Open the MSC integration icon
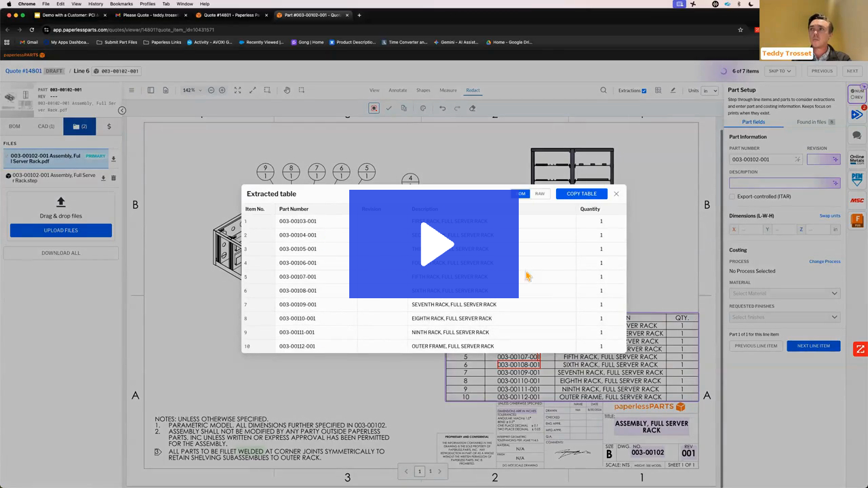868x488 pixels. pos(856,201)
